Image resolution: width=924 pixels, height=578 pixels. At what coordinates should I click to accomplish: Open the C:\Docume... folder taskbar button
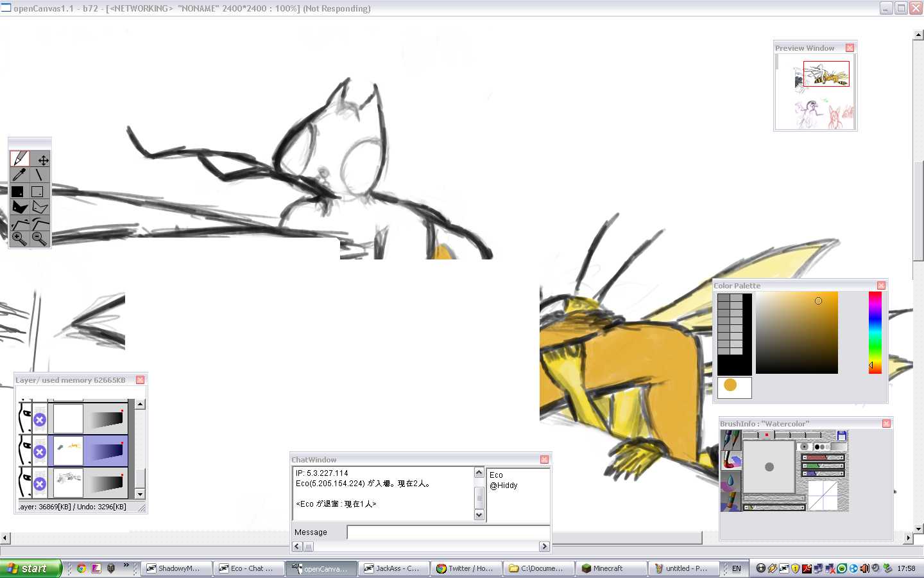tap(539, 568)
